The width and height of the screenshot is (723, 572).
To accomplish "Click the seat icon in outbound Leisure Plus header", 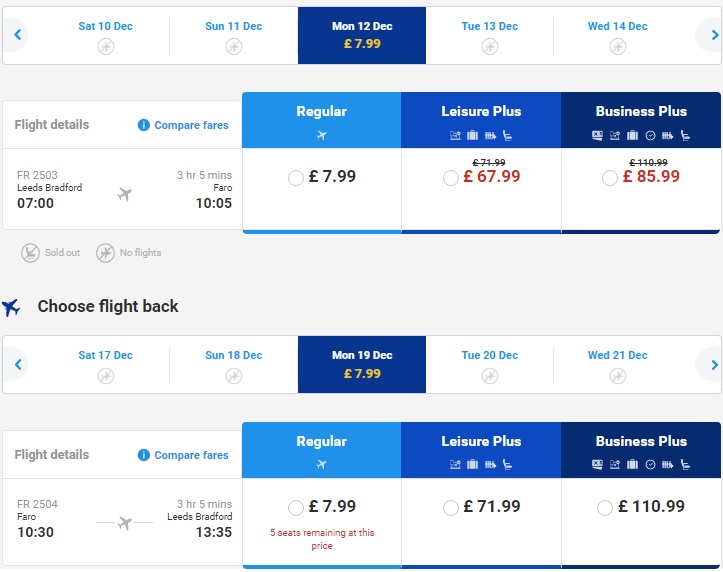I will 507,136.
